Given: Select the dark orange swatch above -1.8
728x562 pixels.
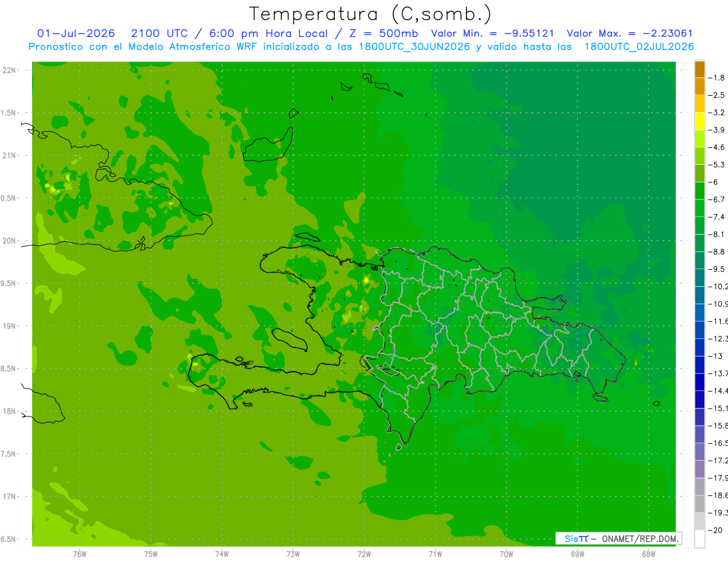Looking at the screenshot, I should [699, 69].
